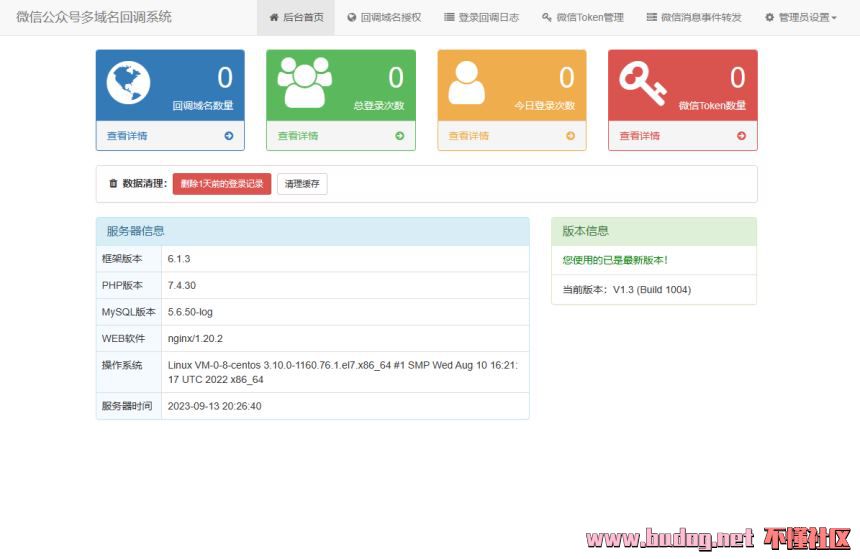The height and width of the screenshot is (559, 860).
Task: Expand the 管理员设置 dropdown menu
Action: coord(801,18)
